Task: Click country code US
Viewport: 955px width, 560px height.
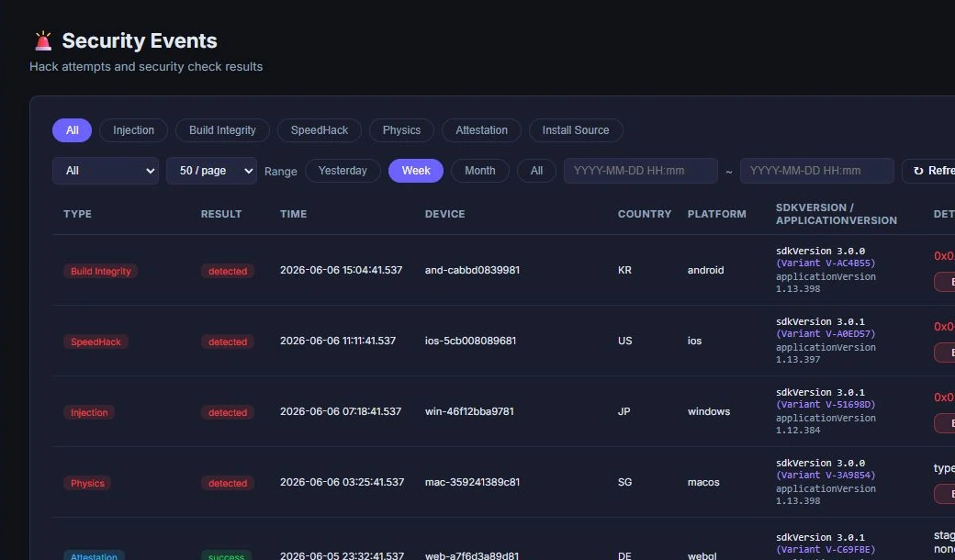Action: 625,341
